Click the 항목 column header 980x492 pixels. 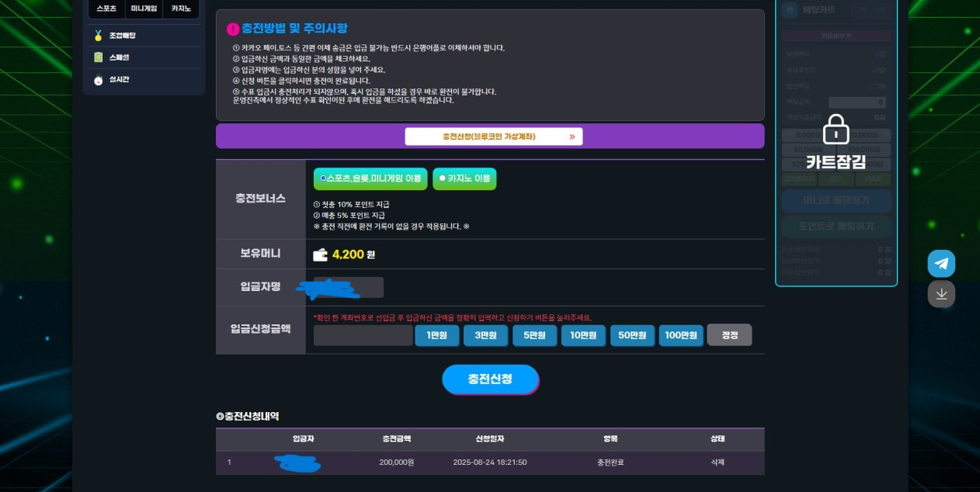[610, 438]
